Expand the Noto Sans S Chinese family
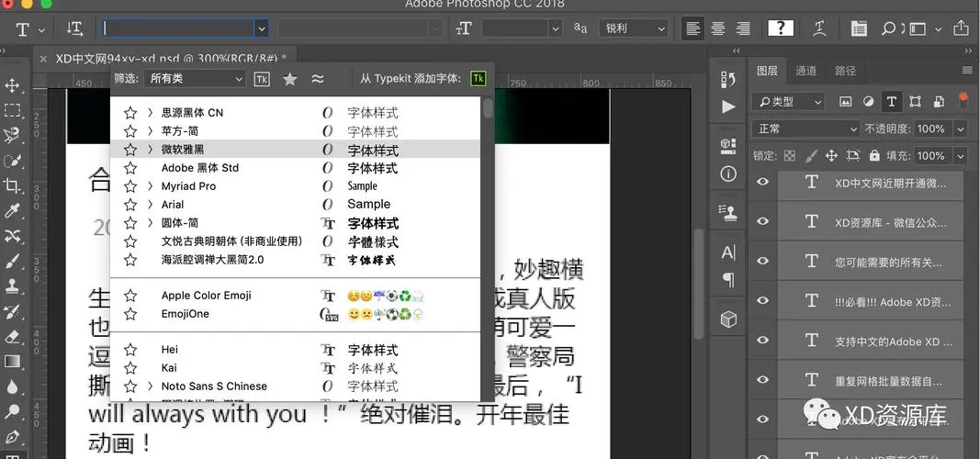Image resolution: width=980 pixels, height=459 pixels. tap(150, 386)
